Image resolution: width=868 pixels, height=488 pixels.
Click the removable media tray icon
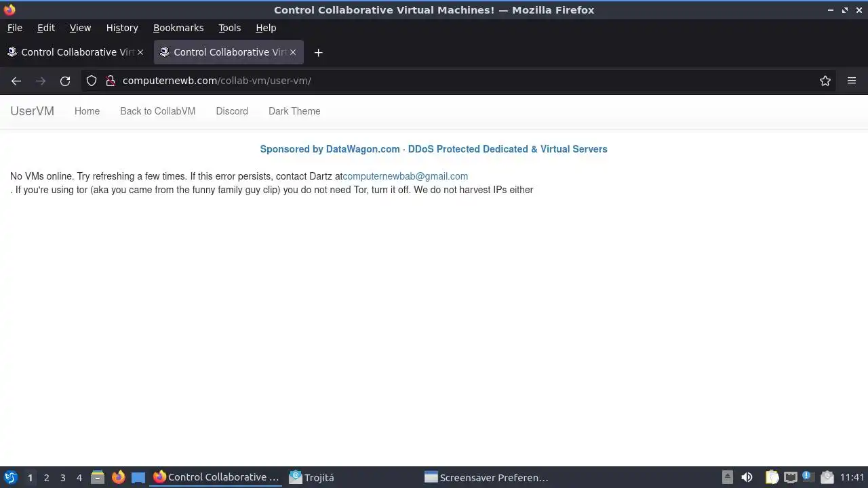727,477
